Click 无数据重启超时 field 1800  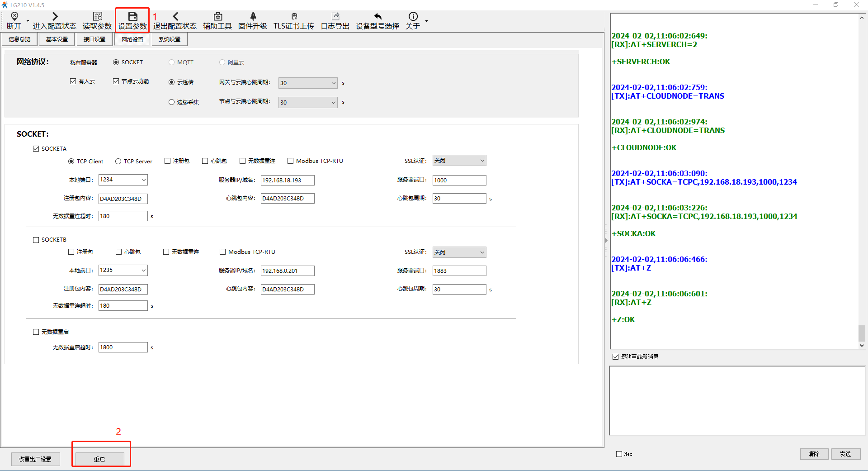click(x=123, y=347)
